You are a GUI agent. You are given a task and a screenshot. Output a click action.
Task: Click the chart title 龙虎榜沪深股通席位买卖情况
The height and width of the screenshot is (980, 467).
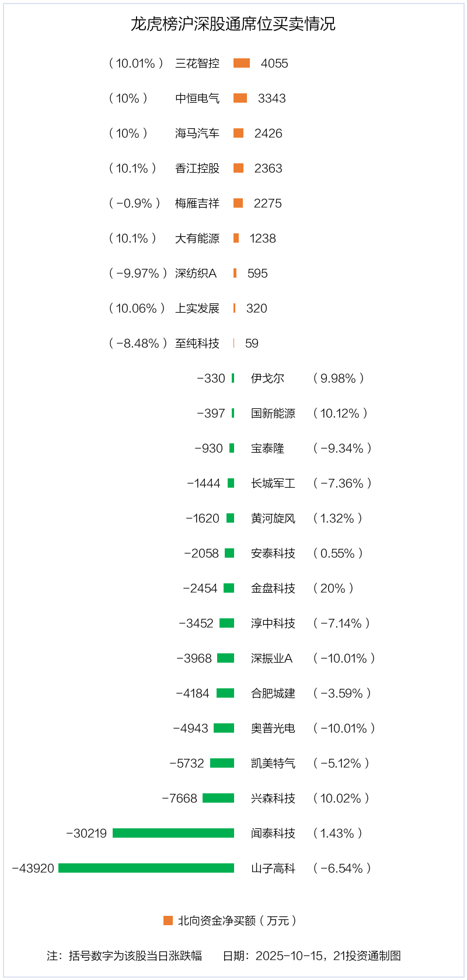[x=233, y=24]
